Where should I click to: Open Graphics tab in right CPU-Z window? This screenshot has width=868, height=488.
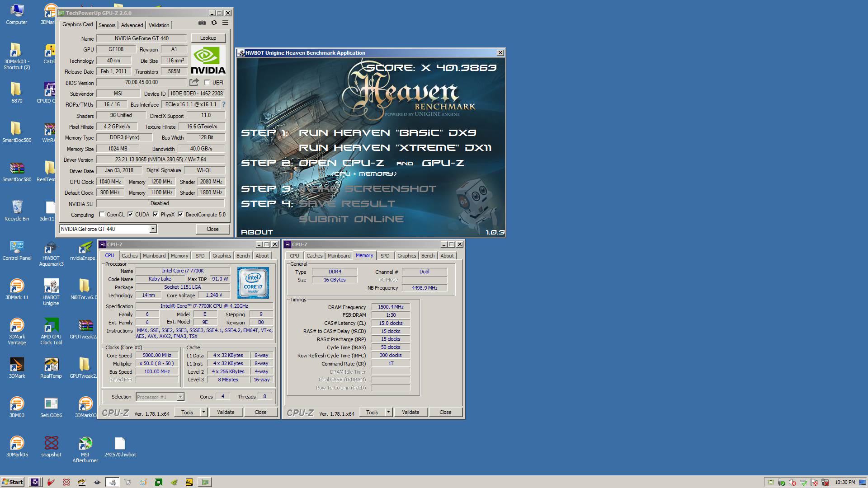point(407,256)
